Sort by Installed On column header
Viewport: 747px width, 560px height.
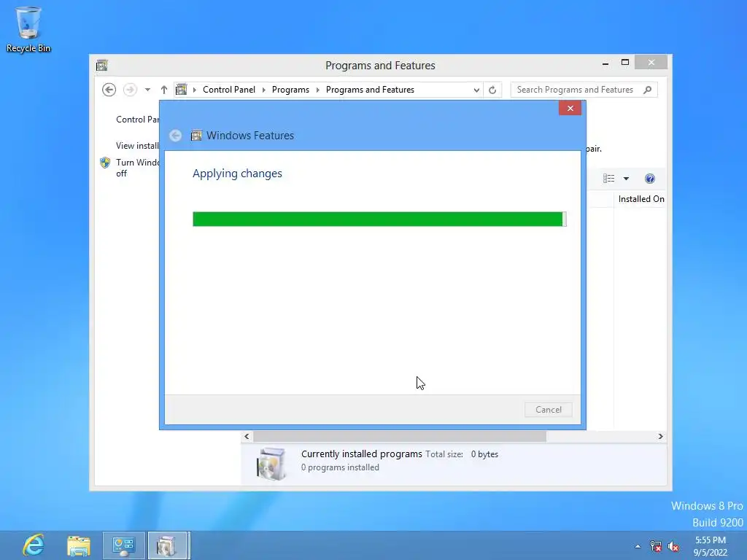pyautogui.click(x=640, y=199)
